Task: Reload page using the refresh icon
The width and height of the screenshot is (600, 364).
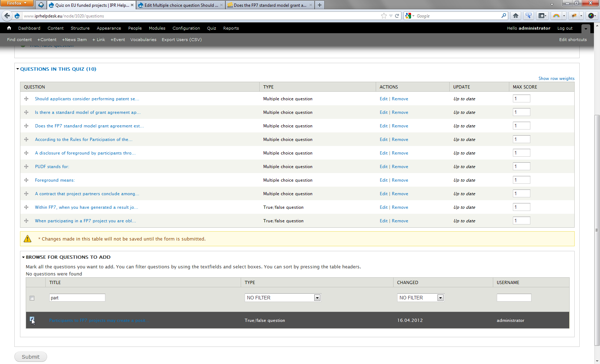Action: coord(397,16)
